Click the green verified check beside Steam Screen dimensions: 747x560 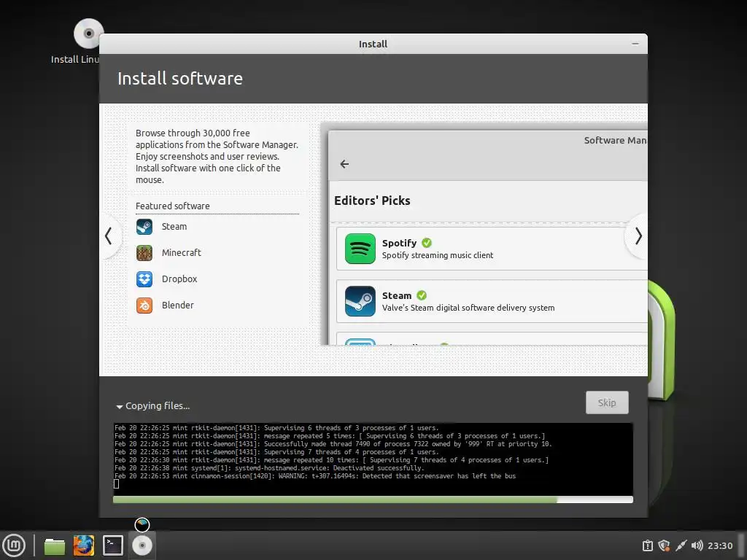422,295
